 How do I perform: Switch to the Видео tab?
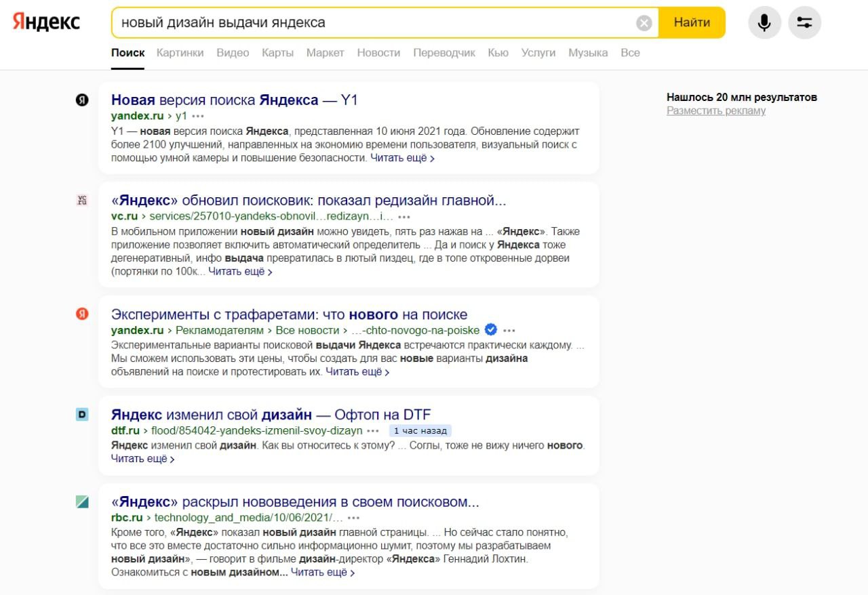(x=233, y=53)
